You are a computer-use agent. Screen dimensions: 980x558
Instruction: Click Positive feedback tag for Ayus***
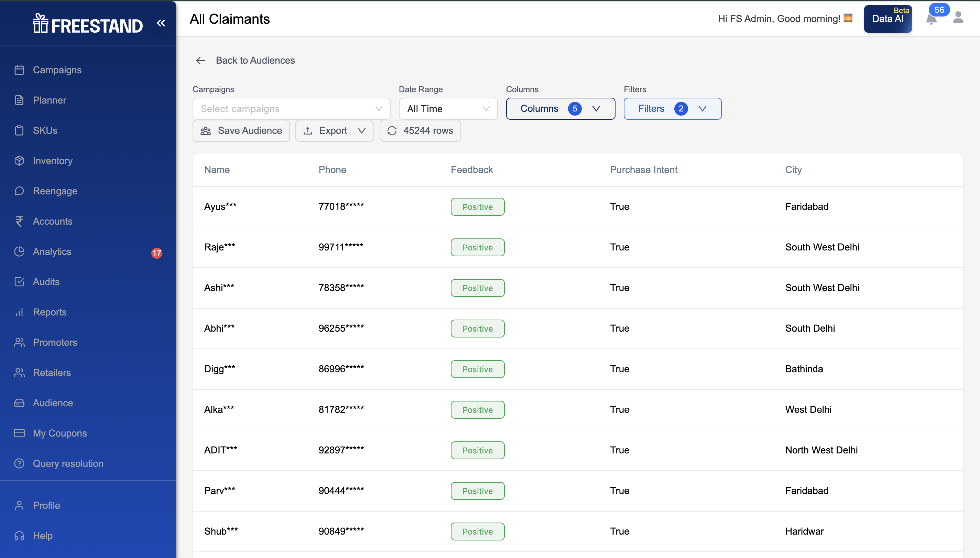[477, 207]
